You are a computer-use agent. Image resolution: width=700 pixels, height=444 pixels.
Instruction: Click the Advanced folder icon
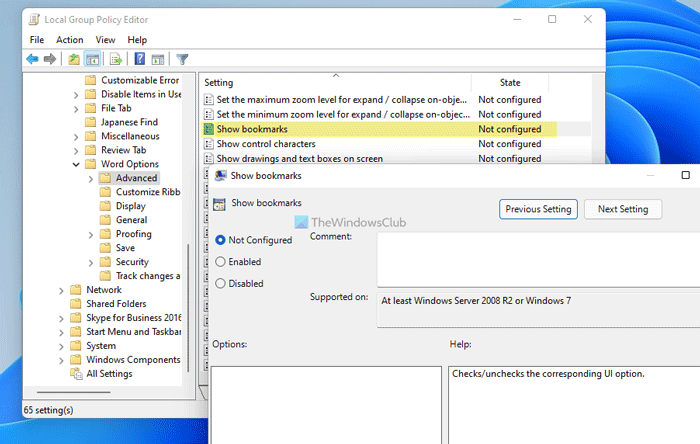point(105,178)
